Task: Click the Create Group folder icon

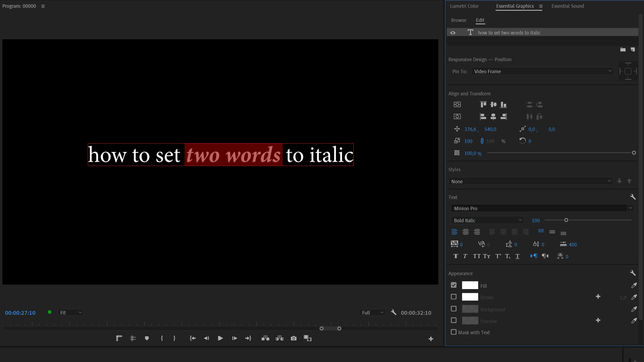Action: tap(623, 49)
